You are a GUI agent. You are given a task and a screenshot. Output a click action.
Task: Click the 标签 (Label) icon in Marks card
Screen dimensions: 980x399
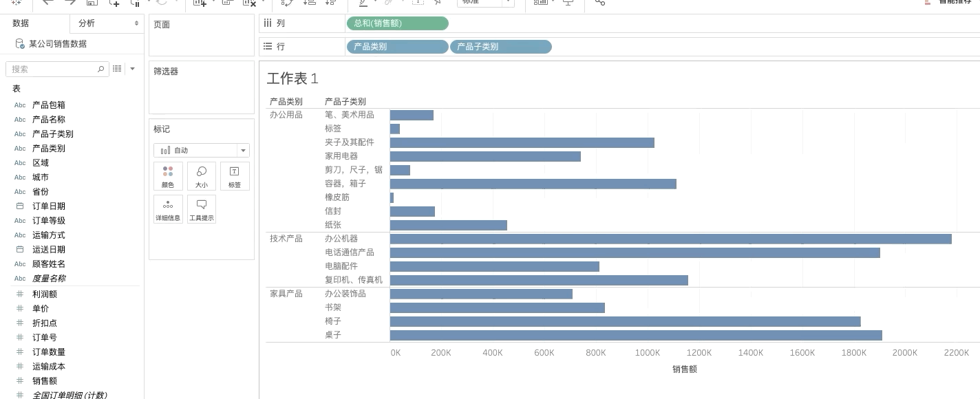click(x=235, y=176)
